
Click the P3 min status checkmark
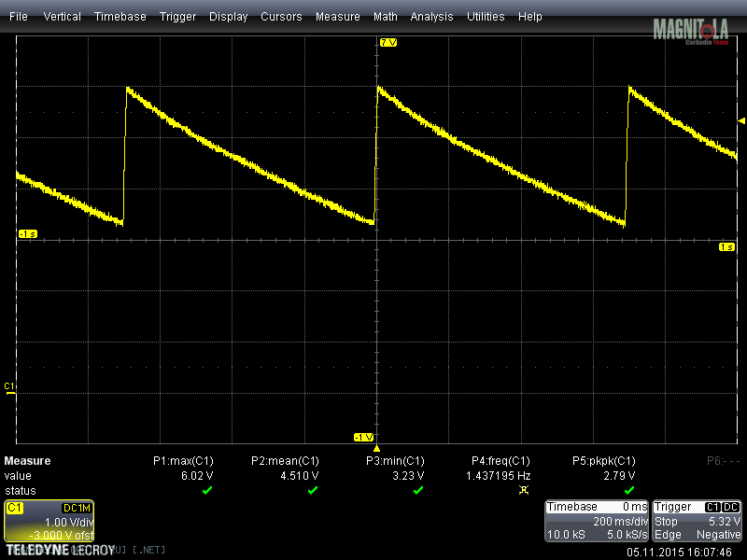pos(418,490)
